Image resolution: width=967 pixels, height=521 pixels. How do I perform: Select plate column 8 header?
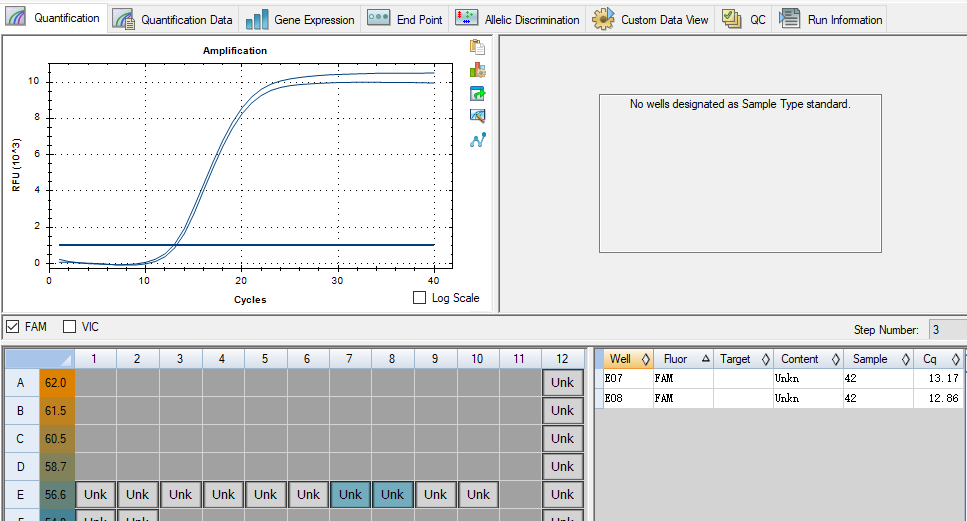point(392,359)
